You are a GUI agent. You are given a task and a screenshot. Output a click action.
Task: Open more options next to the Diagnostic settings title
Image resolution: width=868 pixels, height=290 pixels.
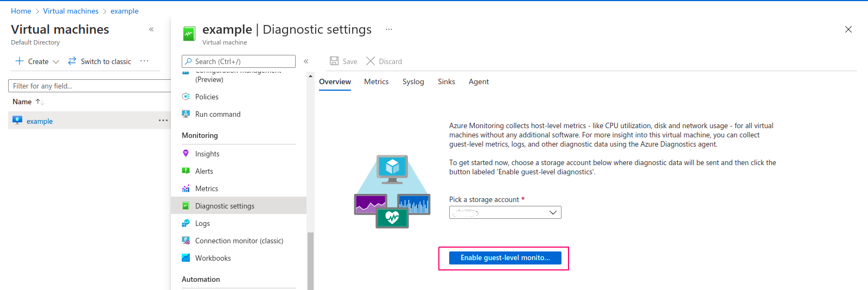389,29
